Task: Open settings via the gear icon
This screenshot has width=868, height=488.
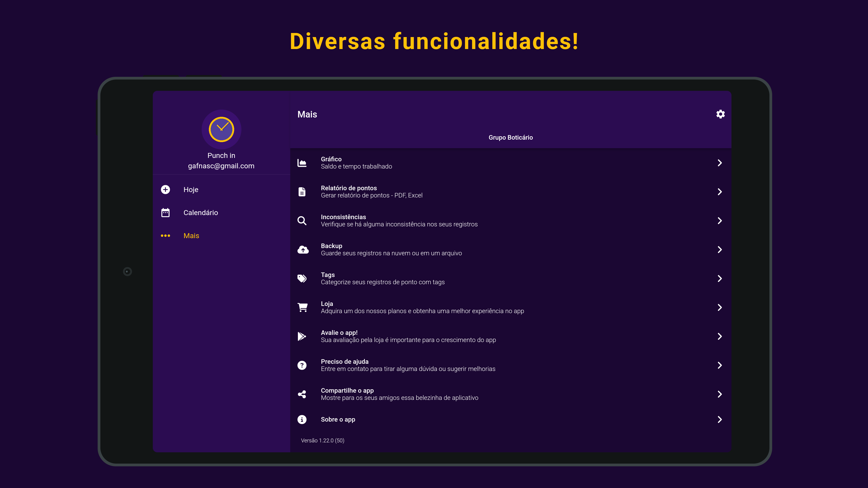Action: pos(720,114)
